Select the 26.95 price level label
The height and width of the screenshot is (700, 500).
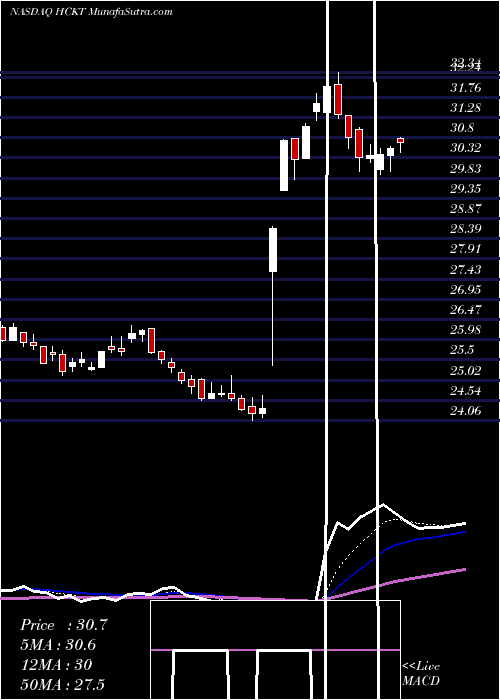[x=466, y=290]
